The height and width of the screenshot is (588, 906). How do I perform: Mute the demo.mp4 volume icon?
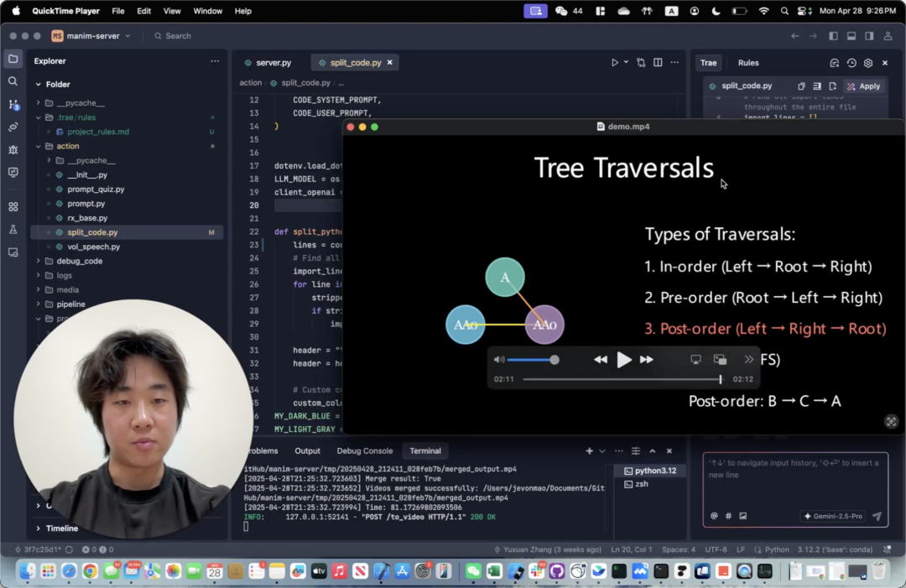tap(499, 360)
